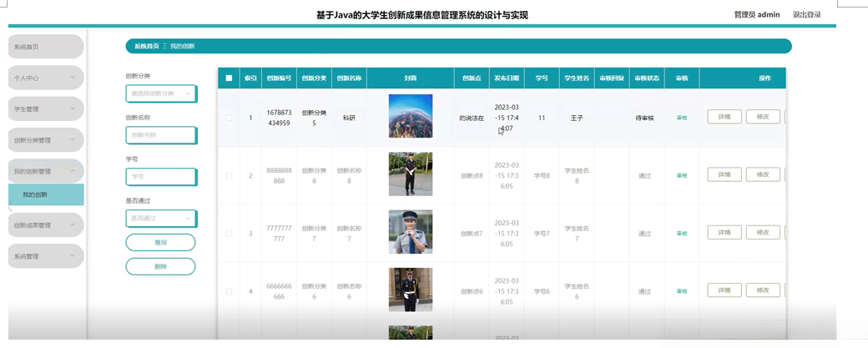Open the cover image in row 3
This screenshot has width=868, height=348.
pos(410,232)
